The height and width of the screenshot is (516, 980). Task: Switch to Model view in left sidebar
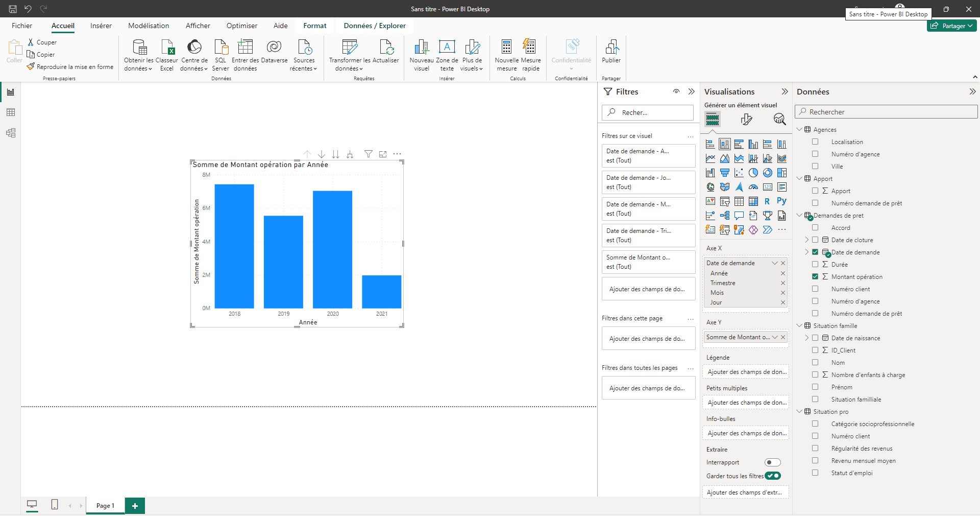(11, 133)
